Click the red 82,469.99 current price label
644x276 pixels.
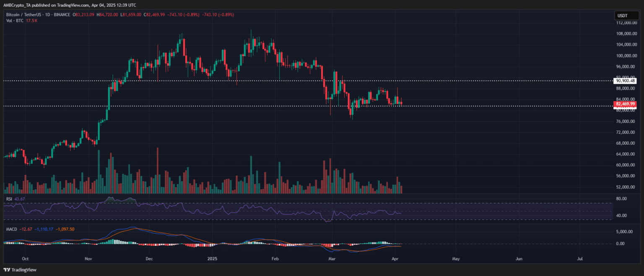coord(625,104)
